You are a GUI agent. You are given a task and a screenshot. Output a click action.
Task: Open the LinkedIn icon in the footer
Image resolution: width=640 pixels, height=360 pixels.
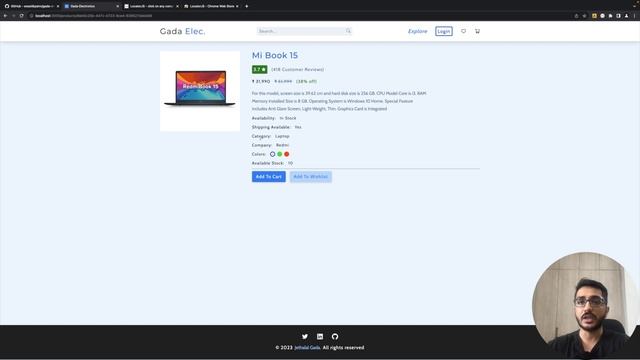coord(320,336)
